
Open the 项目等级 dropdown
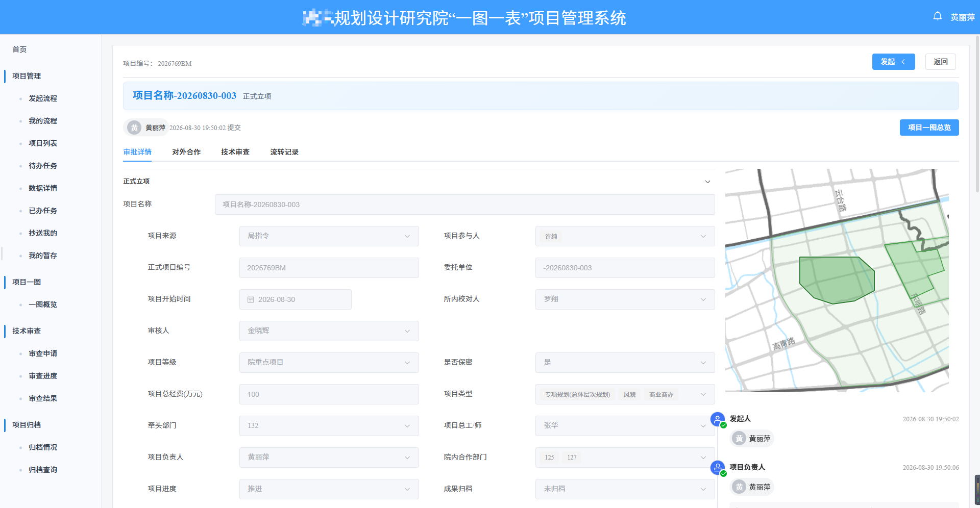(x=329, y=363)
